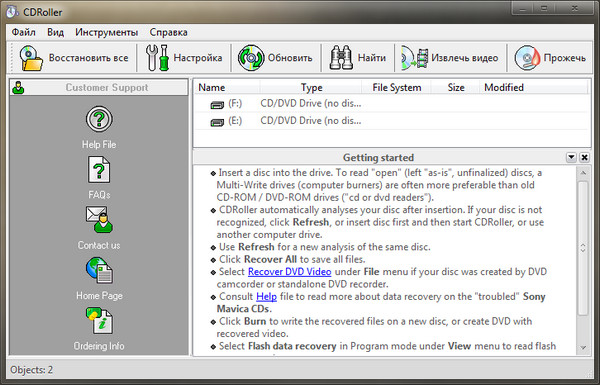Viewport: 600px width, 385px height.
Task: Close the Getting started panel
Action: point(584,157)
